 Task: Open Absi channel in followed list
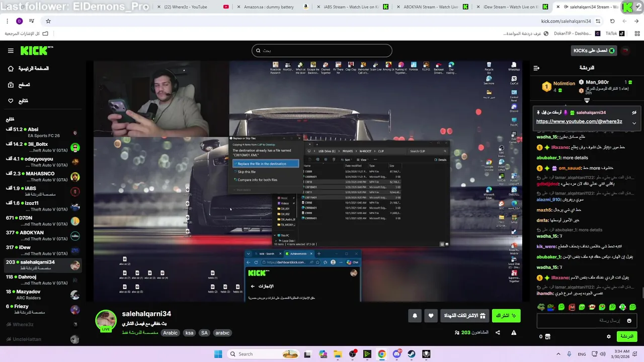43,132
